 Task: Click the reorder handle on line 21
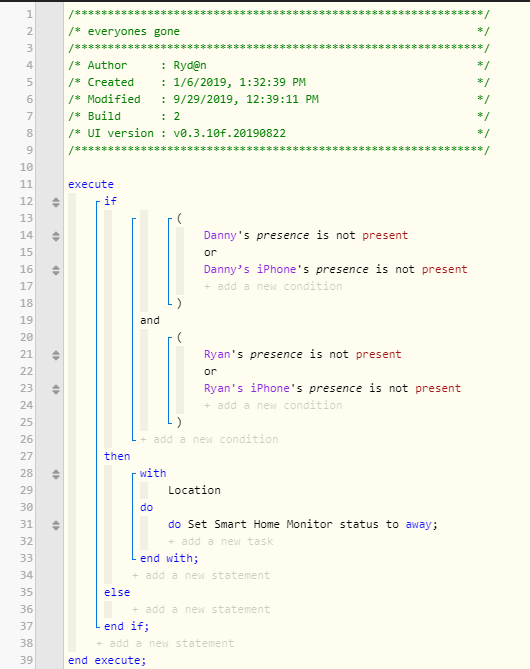(56, 355)
